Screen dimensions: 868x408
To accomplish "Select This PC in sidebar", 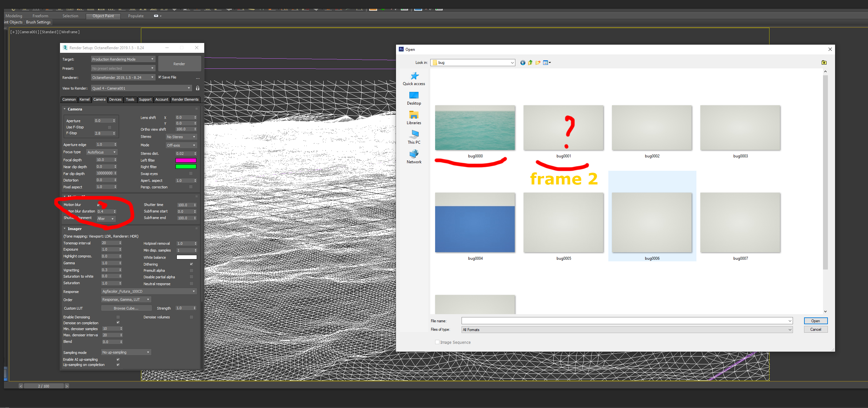I will pyautogui.click(x=414, y=137).
